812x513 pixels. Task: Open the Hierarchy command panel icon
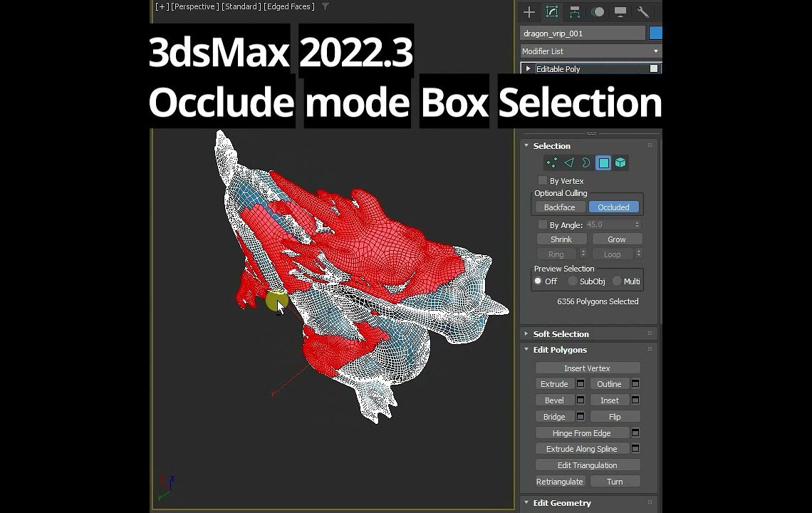point(574,12)
